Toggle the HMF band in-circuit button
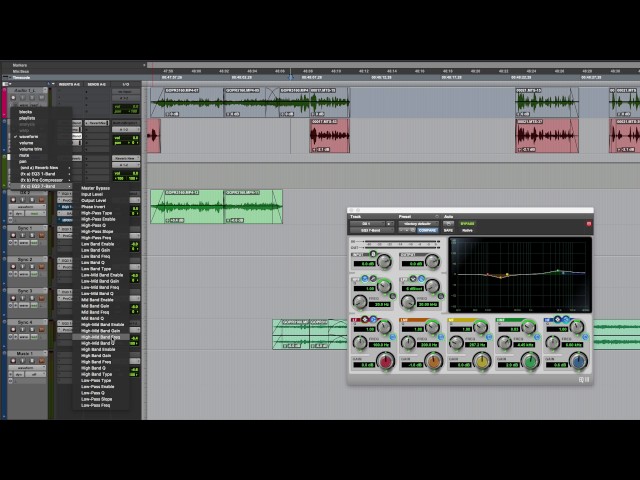Image resolution: width=640 pixels, height=480 pixels. [x=537, y=337]
